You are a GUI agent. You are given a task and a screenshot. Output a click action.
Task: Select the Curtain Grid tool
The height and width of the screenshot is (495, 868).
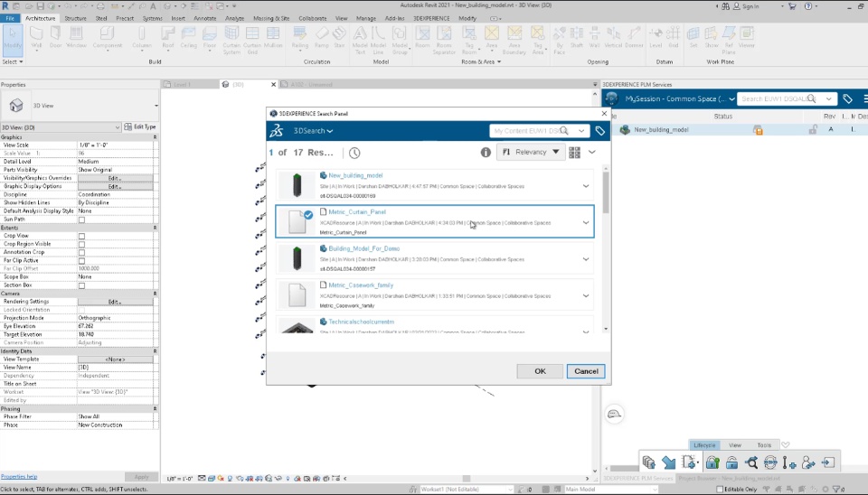(x=252, y=41)
